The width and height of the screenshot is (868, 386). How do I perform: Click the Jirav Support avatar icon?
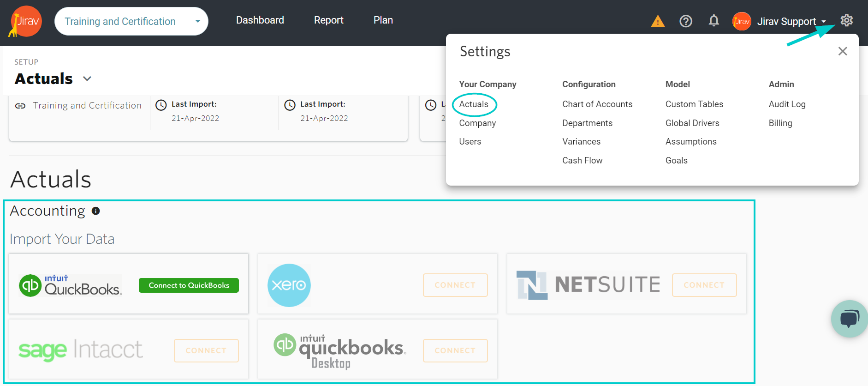pos(742,21)
